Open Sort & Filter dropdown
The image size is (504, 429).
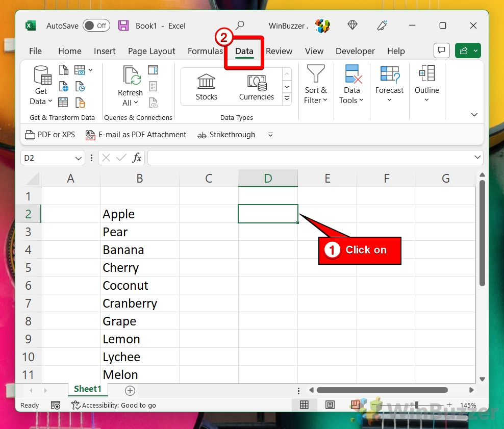click(x=316, y=85)
